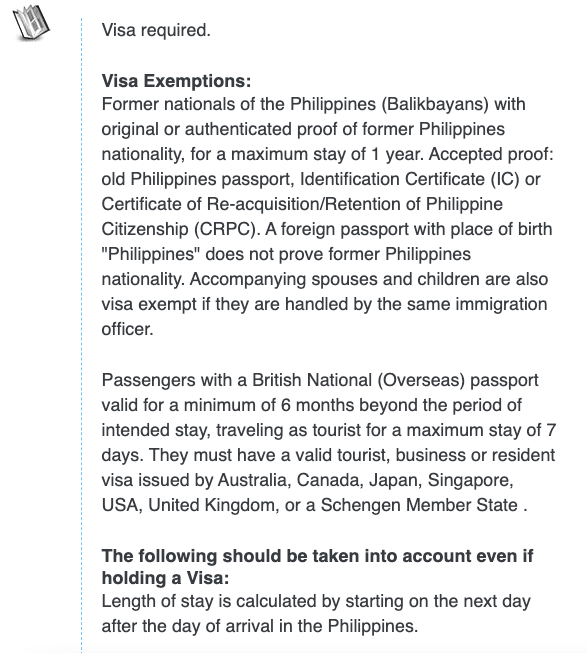Screen dimensions: 587x653
Task: Click the 'CRPC' abbreviation
Action: pyautogui.click(x=226, y=229)
